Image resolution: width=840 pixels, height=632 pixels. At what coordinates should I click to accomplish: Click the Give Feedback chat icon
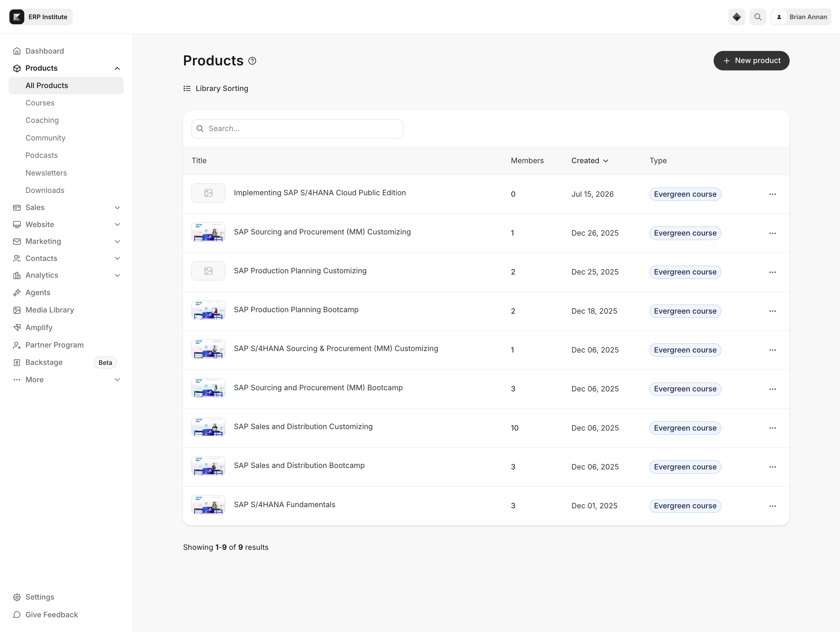[17, 615]
